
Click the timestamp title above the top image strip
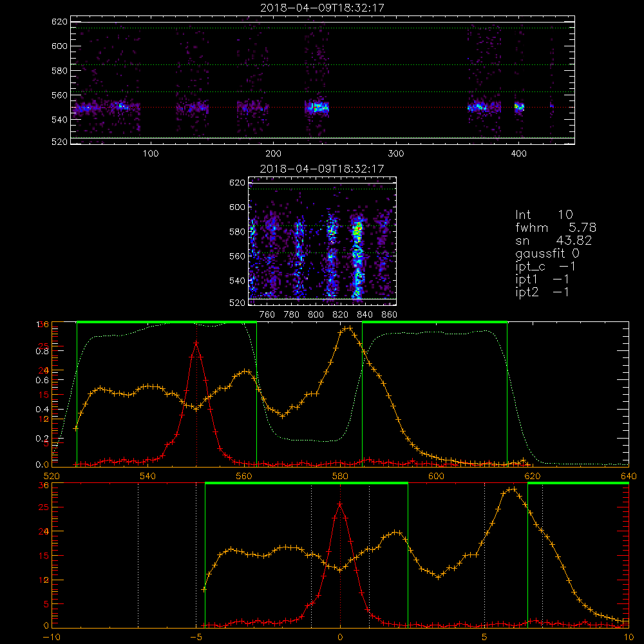coord(322,8)
